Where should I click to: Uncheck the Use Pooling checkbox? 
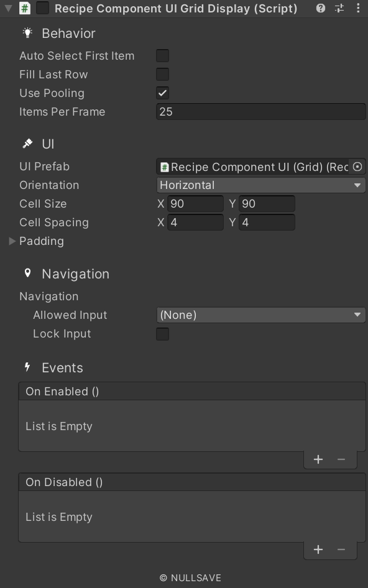pos(162,93)
